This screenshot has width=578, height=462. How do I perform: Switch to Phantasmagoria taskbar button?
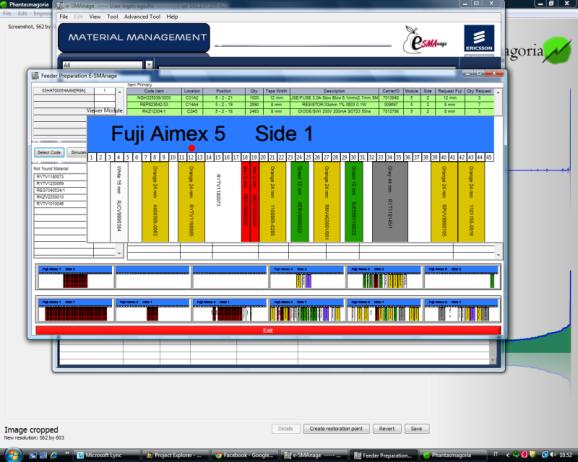tap(452, 455)
